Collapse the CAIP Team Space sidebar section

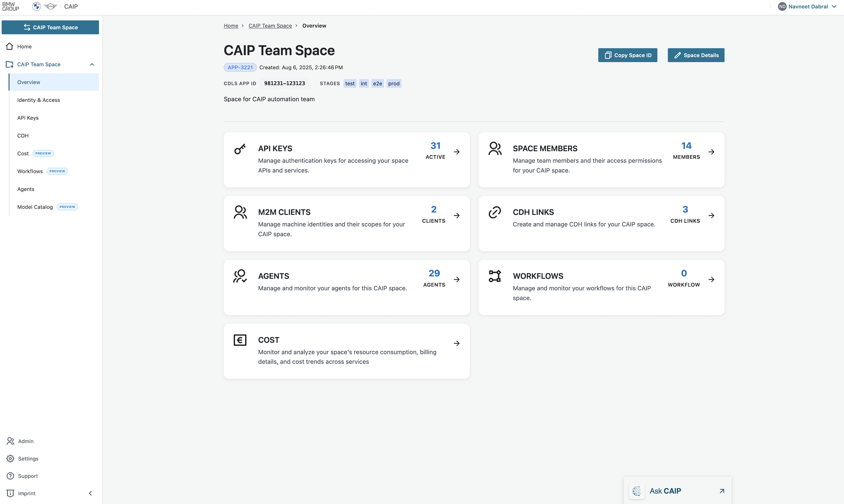click(x=92, y=64)
